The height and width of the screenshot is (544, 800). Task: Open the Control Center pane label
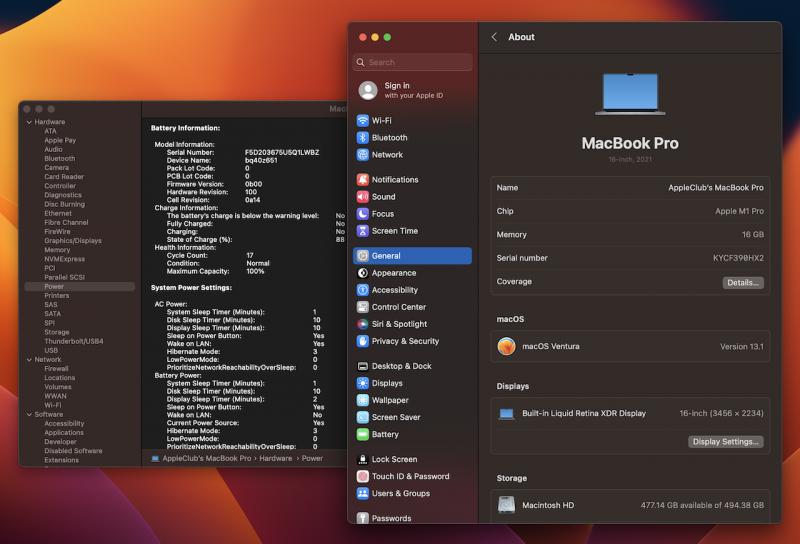coord(398,307)
